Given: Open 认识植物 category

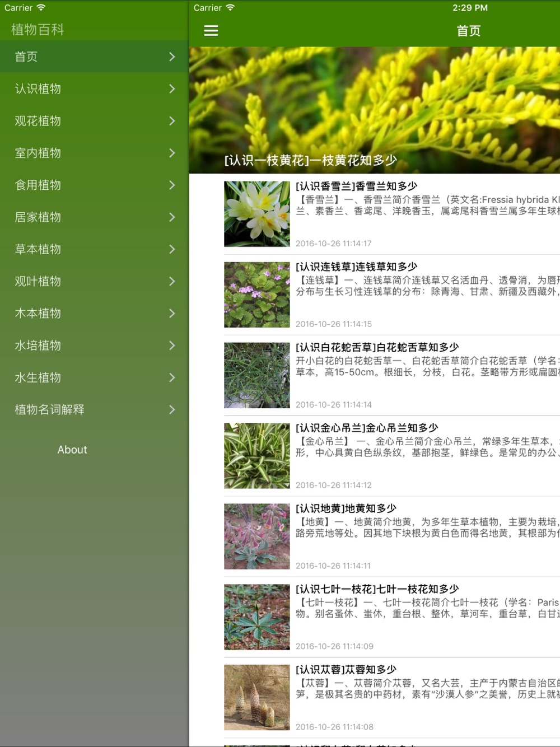Looking at the screenshot, I should tap(94, 88).
